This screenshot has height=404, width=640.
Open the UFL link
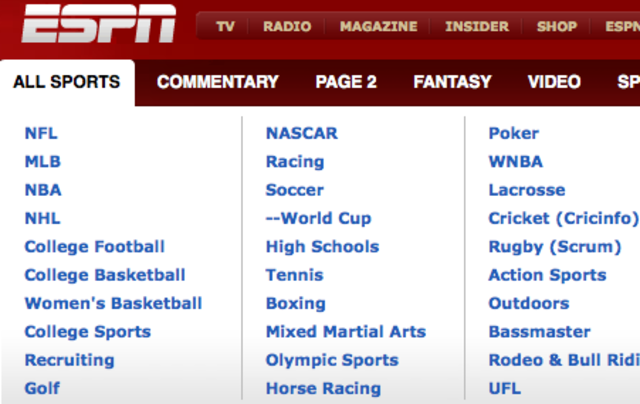tap(505, 388)
